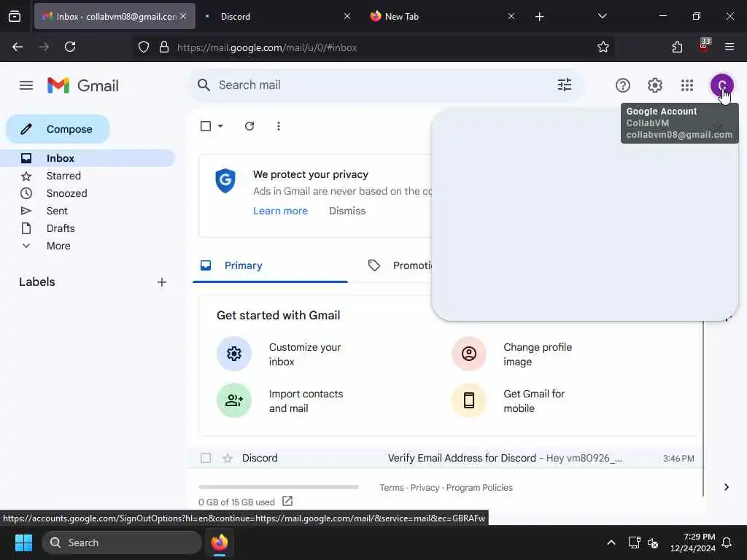
Task: Click the Google Account avatar
Action: [721, 85]
